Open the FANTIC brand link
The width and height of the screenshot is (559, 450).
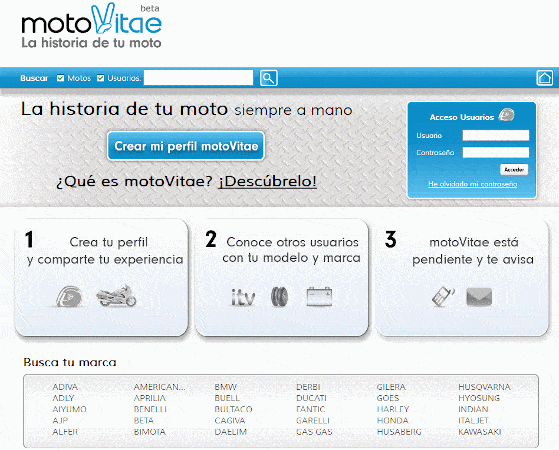pyautogui.click(x=311, y=409)
